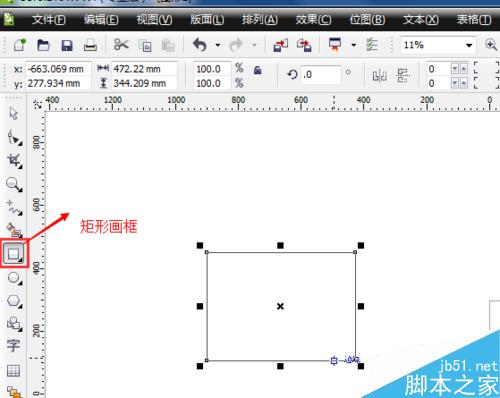Screen dimensions: 500x398
Task: Increase the upper corner roundness value
Action: point(464,69)
